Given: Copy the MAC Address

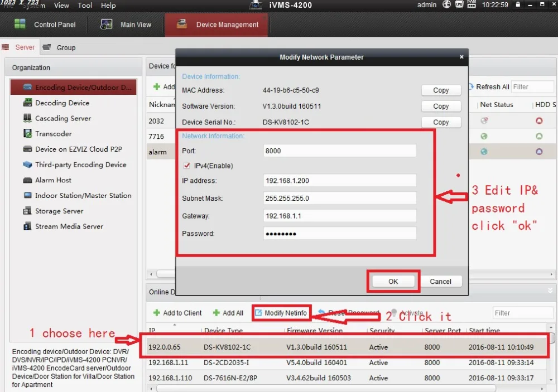Looking at the screenshot, I should [x=441, y=90].
